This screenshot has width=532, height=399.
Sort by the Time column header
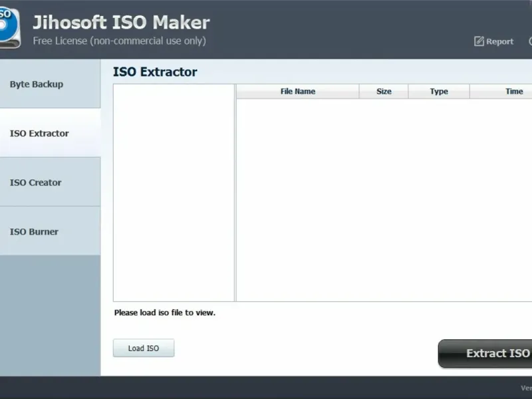501,91
